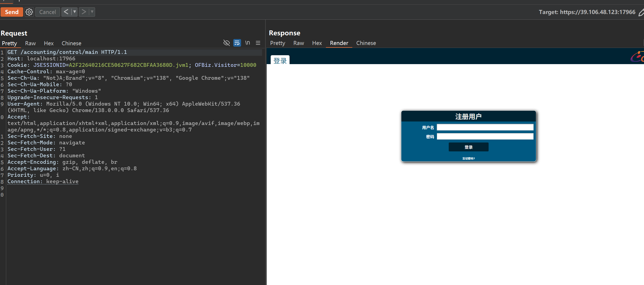Open Request options hamburger menu

pyautogui.click(x=258, y=43)
